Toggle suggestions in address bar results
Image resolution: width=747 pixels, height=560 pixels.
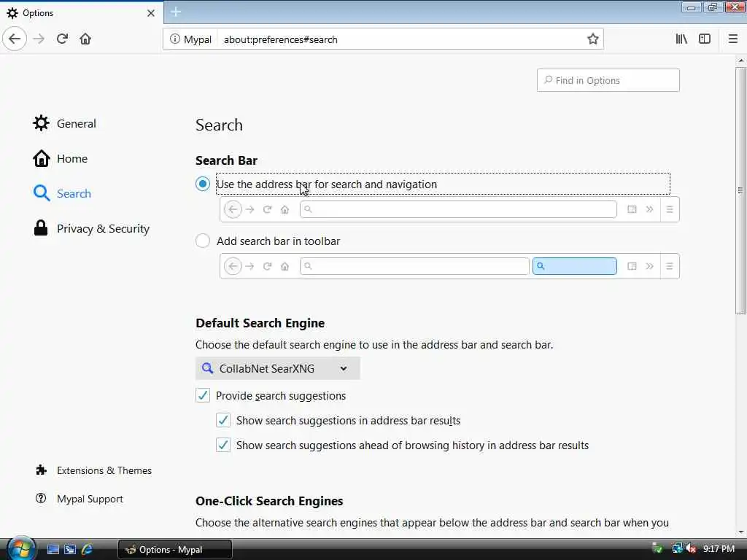tap(223, 421)
